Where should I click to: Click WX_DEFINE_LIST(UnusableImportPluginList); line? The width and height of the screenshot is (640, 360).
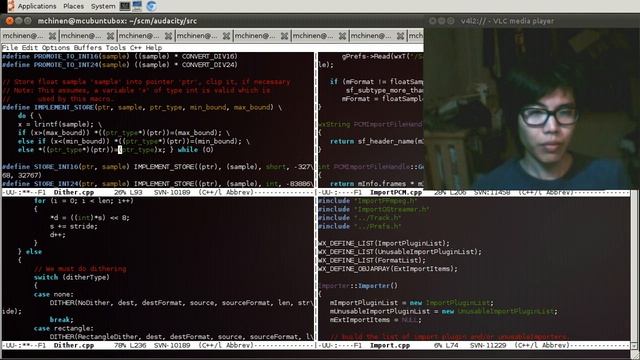(400, 252)
